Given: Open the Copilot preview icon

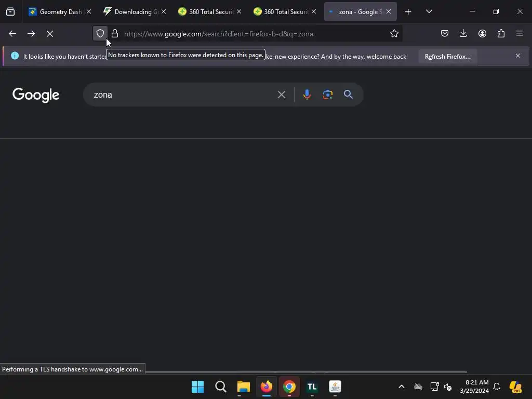Looking at the screenshot, I should point(515,387).
